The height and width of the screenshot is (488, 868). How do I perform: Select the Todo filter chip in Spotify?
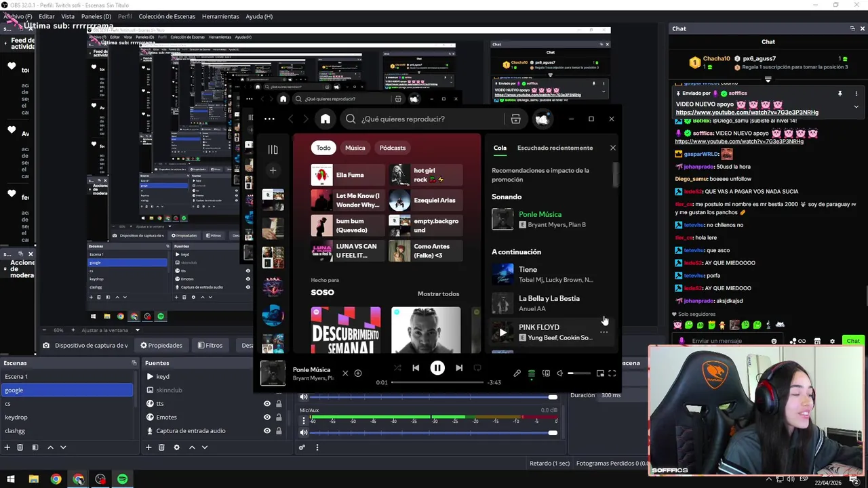(323, 148)
